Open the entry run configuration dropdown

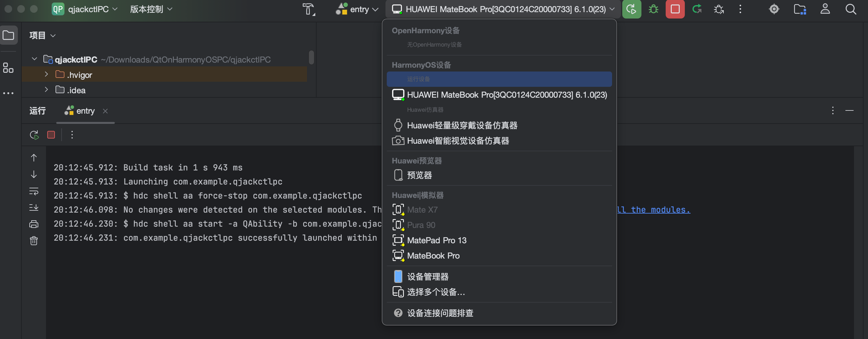(357, 9)
